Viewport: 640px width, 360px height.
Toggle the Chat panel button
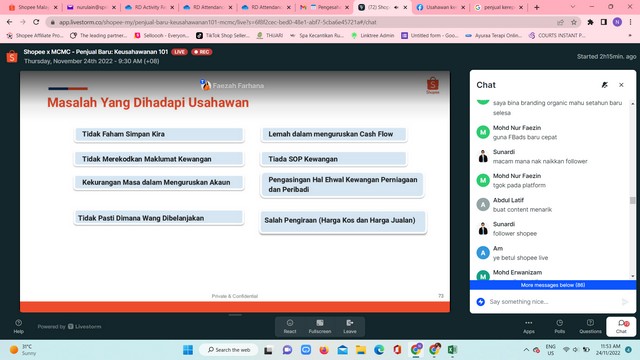pos(621,327)
